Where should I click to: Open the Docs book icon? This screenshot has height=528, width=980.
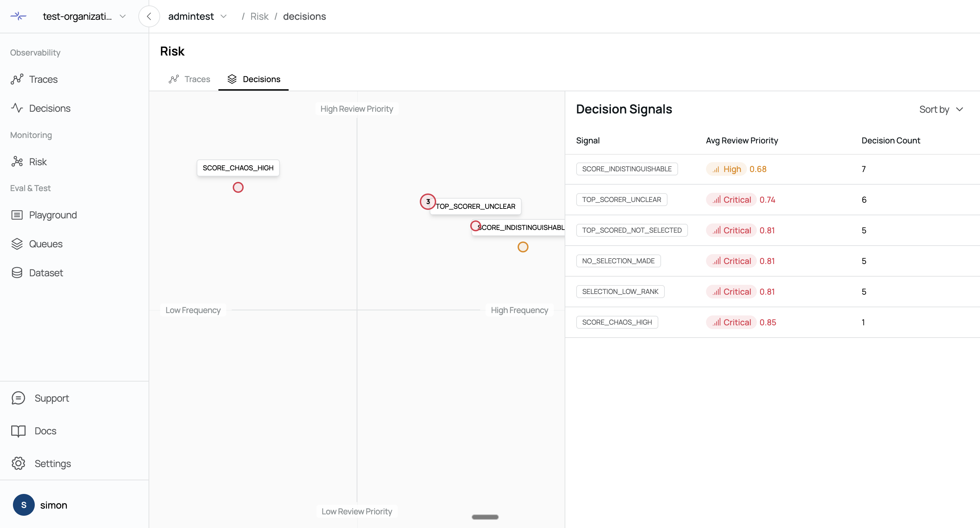pyautogui.click(x=18, y=431)
